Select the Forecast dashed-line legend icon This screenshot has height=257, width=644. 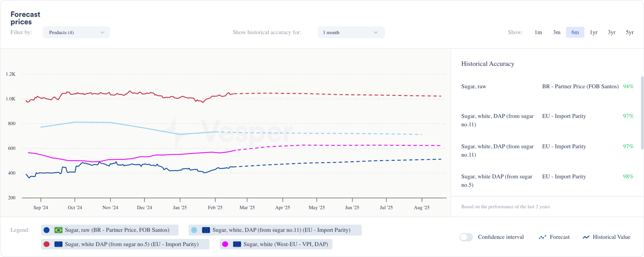pos(543,237)
